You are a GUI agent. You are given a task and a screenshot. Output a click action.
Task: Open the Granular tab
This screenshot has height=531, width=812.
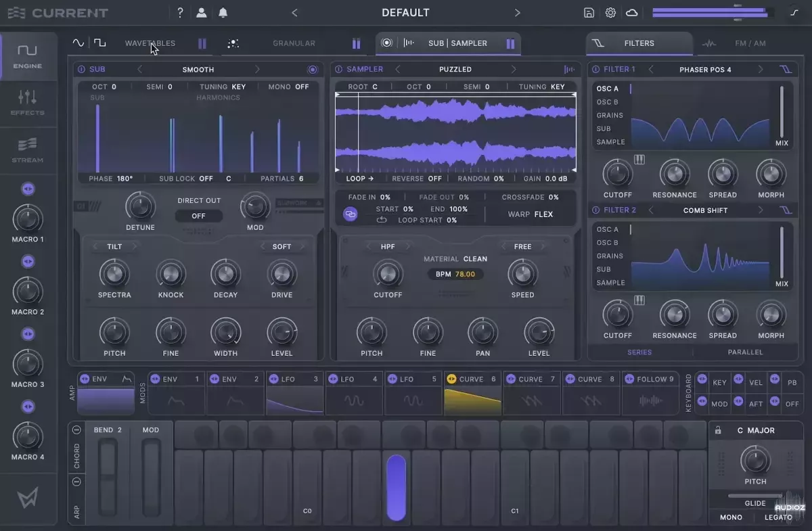(294, 43)
